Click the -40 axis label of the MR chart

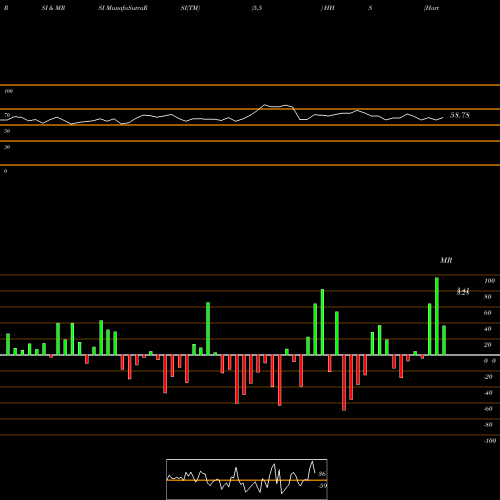click(x=488, y=393)
